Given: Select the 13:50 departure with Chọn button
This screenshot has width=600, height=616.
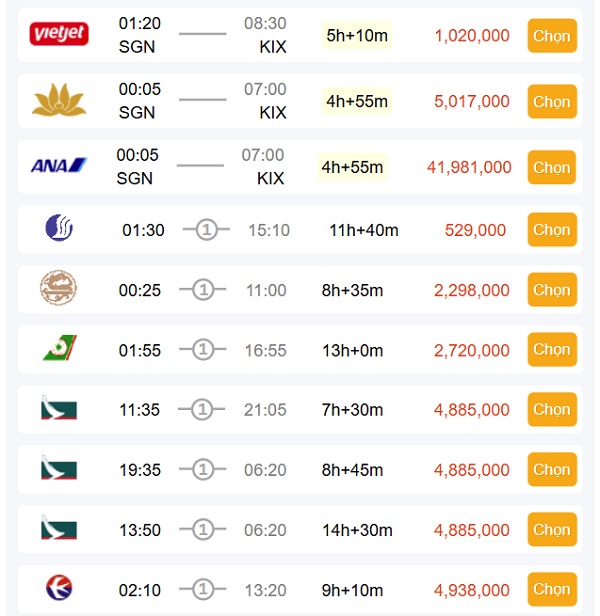Looking at the screenshot, I should [x=551, y=530].
